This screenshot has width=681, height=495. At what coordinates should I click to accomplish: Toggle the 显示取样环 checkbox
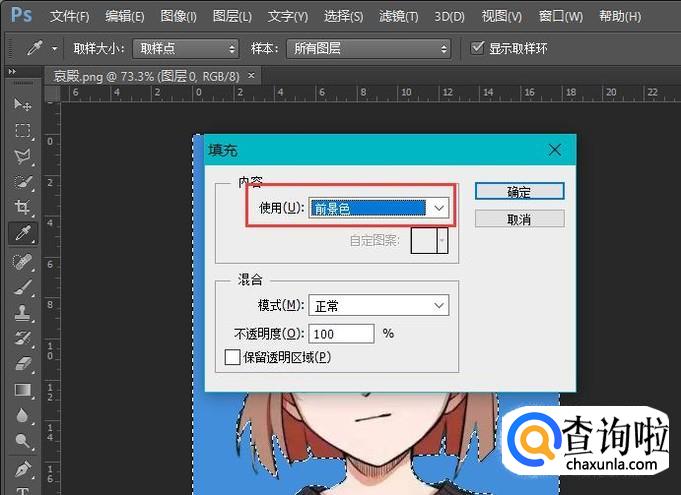click(477, 47)
